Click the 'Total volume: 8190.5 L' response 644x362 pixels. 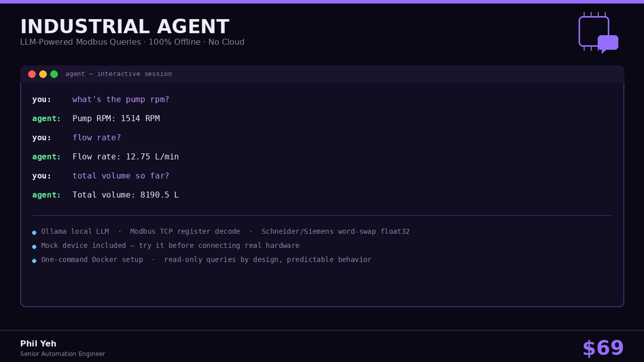click(126, 195)
